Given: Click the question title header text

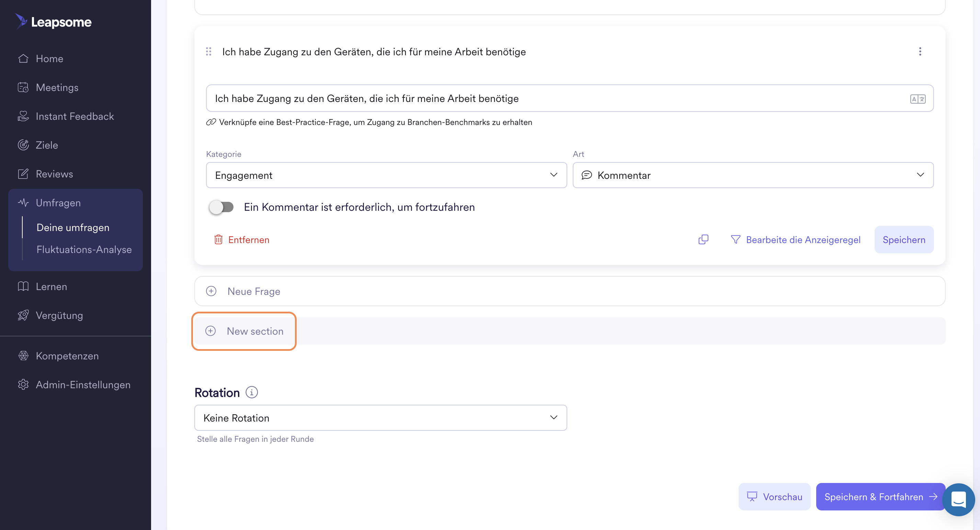Looking at the screenshot, I should (374, 52).
